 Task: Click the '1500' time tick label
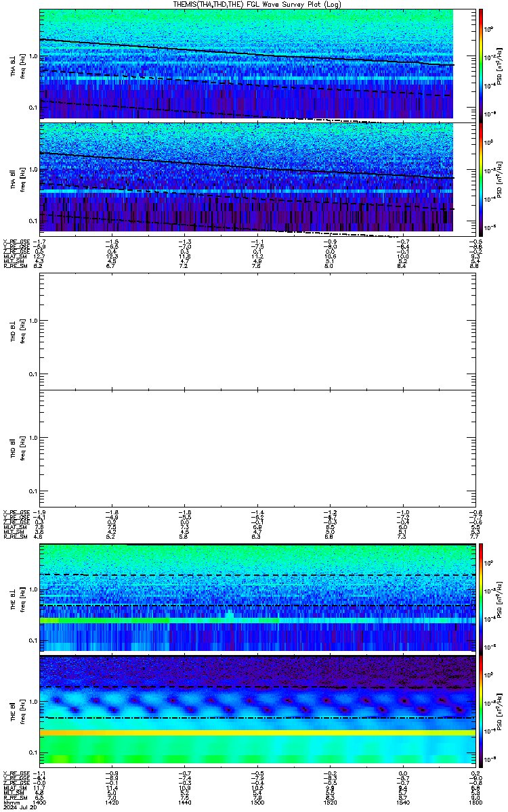coord(257,802)
